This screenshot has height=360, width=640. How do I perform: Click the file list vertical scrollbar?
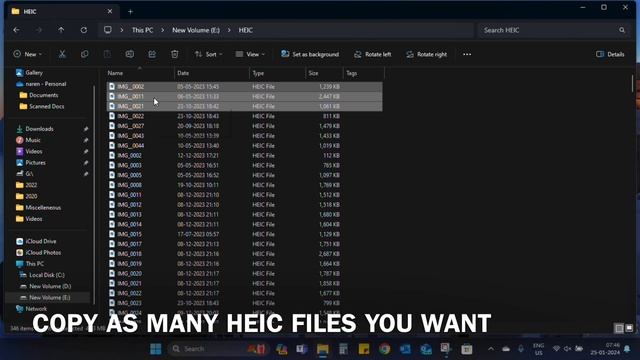pos(632,83)
